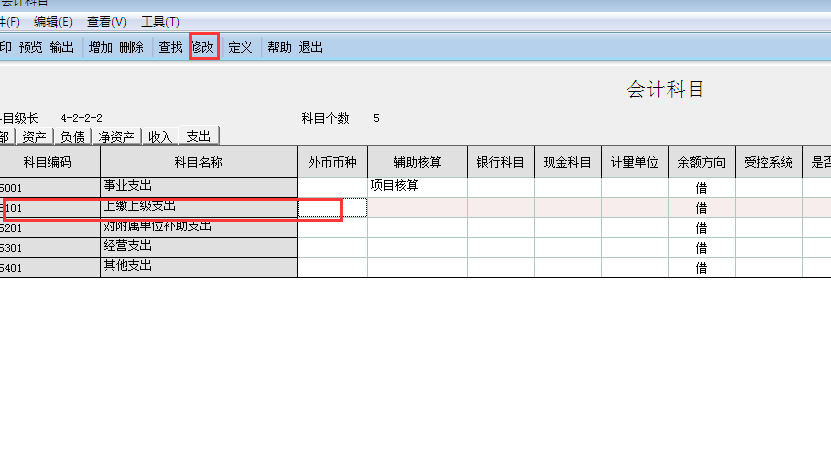Open the 编辑(E) menu
The width and height of the screenshot is (831, 466).
(x=53, y=22)
